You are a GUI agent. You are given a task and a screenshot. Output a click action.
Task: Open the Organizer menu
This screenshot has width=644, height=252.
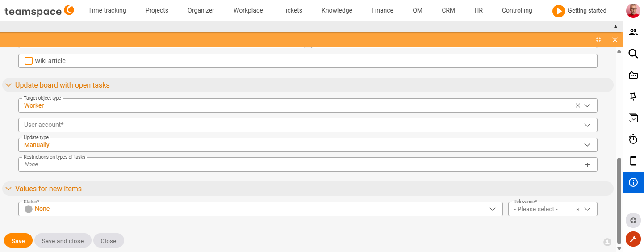click(x=201, y=10)
